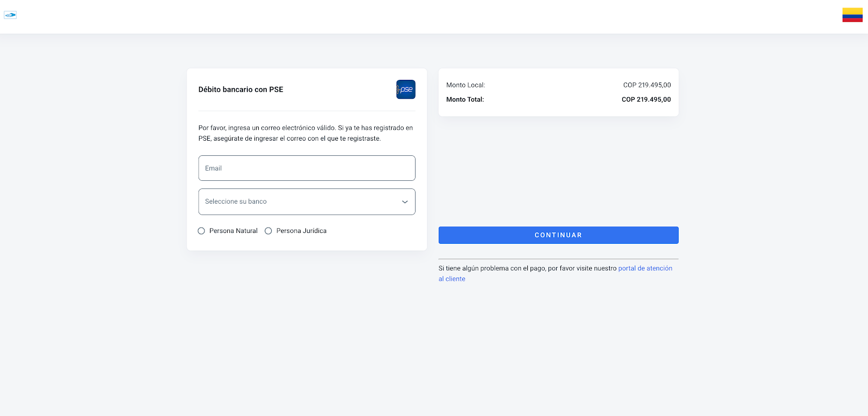
Task: Click the CONTINUAR button
Action: [x=558, y=235]
